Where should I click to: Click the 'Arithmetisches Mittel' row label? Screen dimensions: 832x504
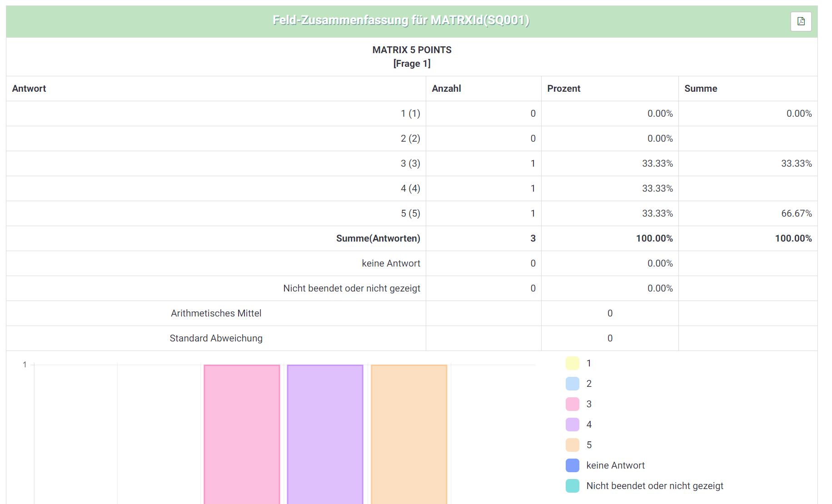point(216,313)
